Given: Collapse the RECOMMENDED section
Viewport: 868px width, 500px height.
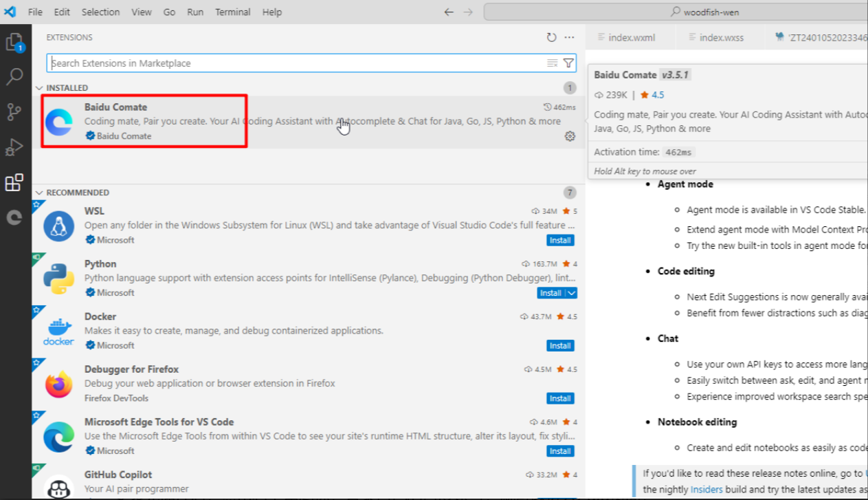Looking at the screenshot, I should (39, 193).
